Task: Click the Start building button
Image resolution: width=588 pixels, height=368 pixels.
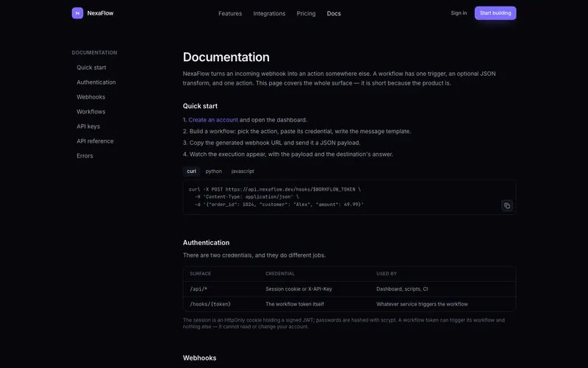Action: (495, 13)
